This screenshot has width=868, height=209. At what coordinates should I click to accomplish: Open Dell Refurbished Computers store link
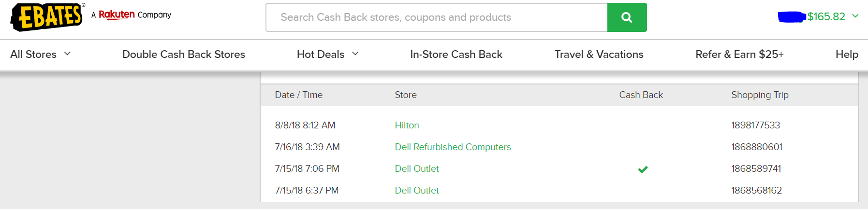tap(453, 147)
